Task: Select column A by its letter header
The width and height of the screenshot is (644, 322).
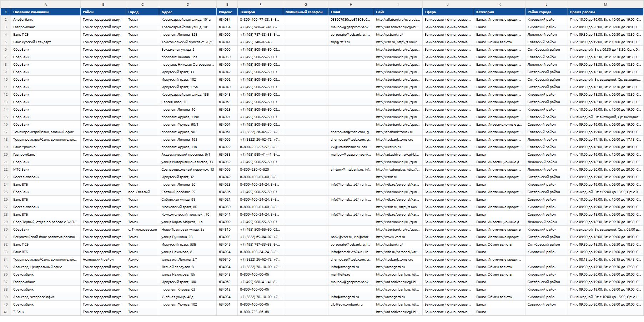Action: [46, 4]
